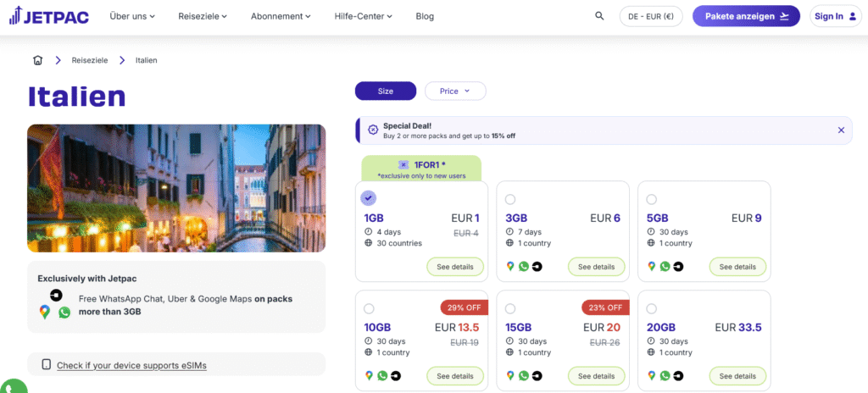Click the 'EUR 33.5' price

(x=738, y=328)
